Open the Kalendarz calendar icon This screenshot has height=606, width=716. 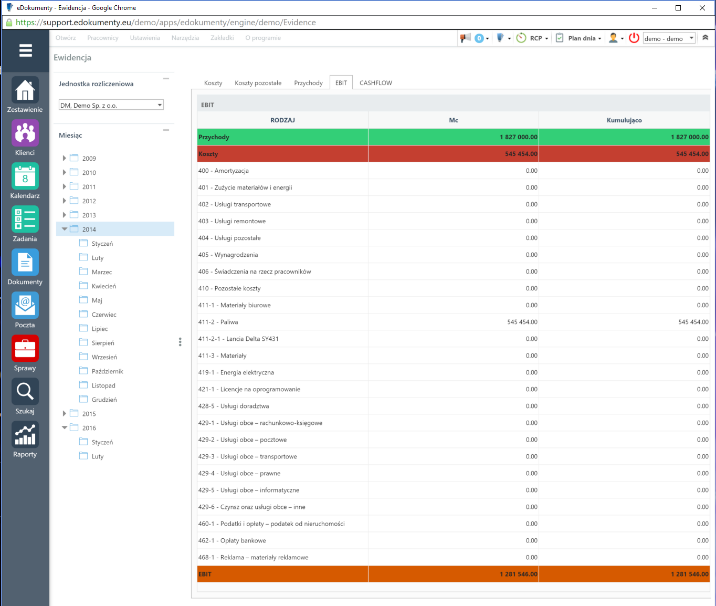pos(25,177)
